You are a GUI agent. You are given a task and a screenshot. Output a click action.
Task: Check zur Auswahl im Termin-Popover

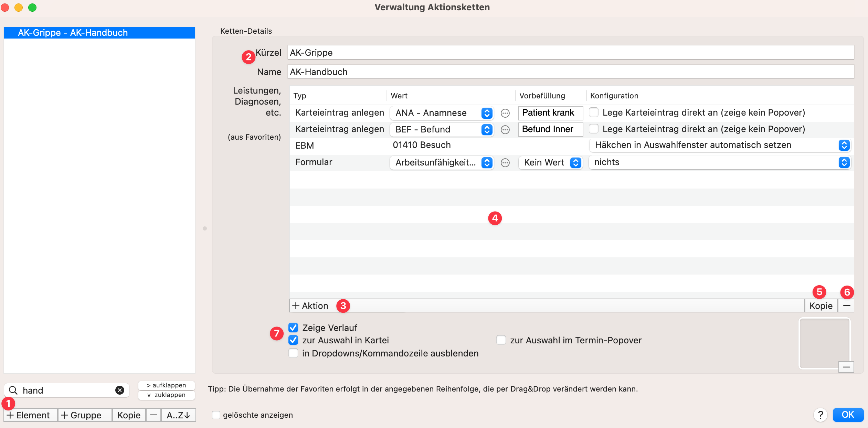(x=501, y=340)
